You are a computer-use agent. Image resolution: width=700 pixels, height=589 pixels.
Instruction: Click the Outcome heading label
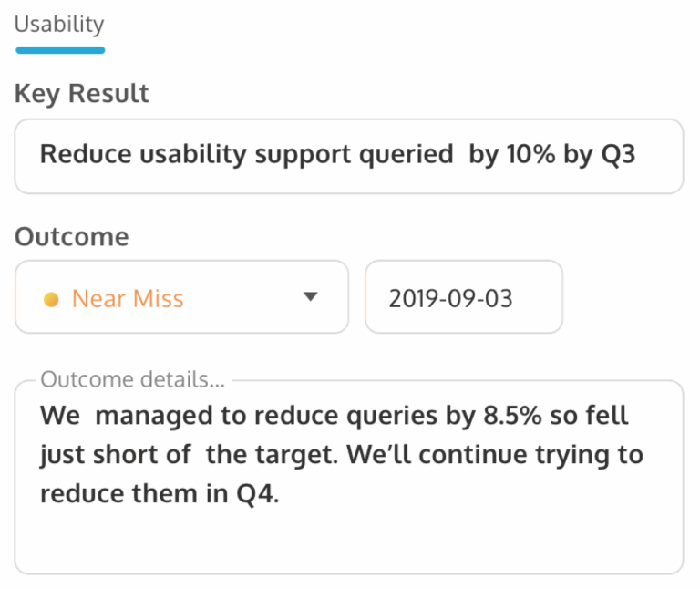click(72, 237)
